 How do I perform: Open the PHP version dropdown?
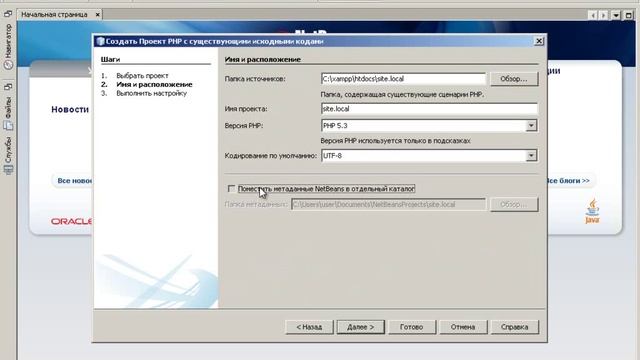point(531,126)
